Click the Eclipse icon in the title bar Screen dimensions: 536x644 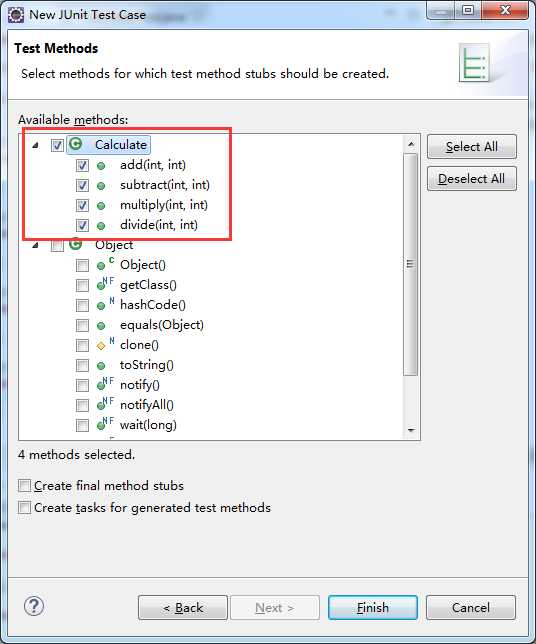(16, 15)
